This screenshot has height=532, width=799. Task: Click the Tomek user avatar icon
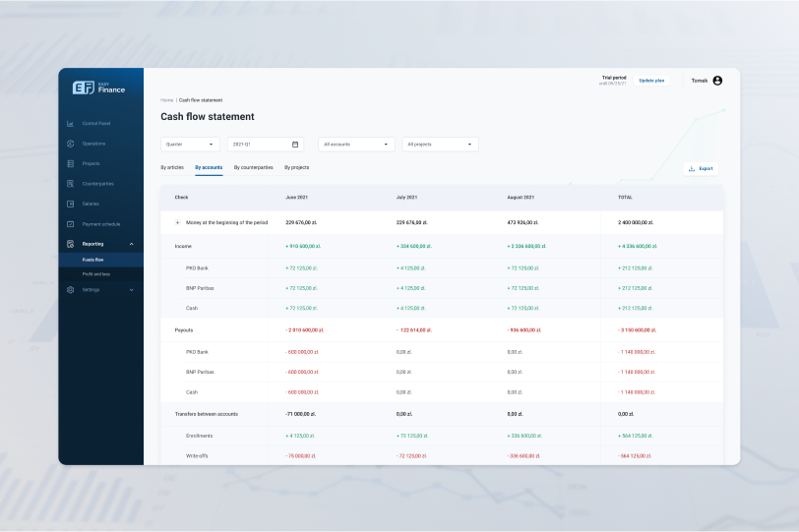tap(717, 81)
